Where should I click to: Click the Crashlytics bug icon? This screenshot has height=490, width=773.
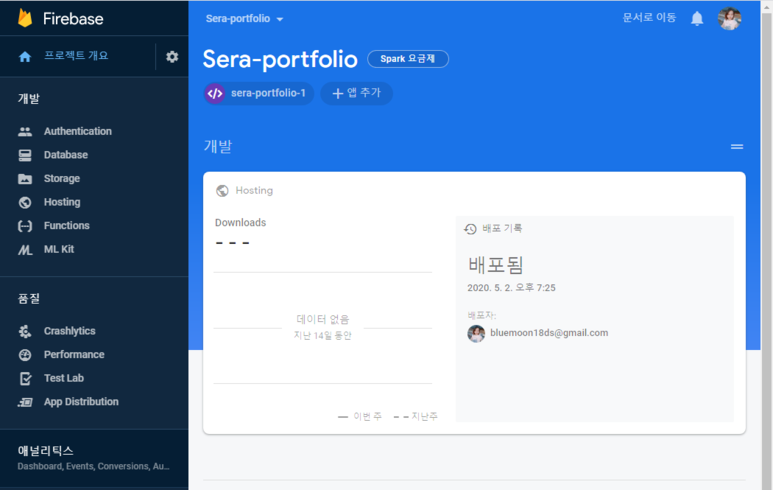click(25, 331)
